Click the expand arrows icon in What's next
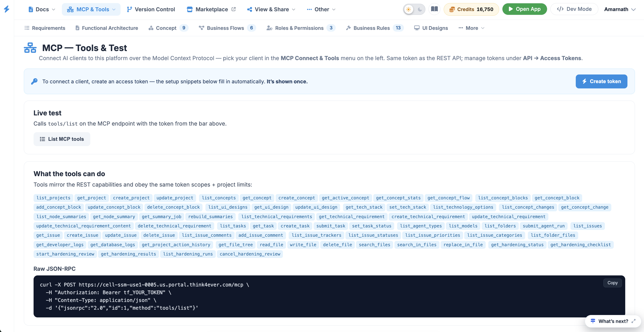Image resolution: width=644 pixels, height=332 pixels. point(633,321)
